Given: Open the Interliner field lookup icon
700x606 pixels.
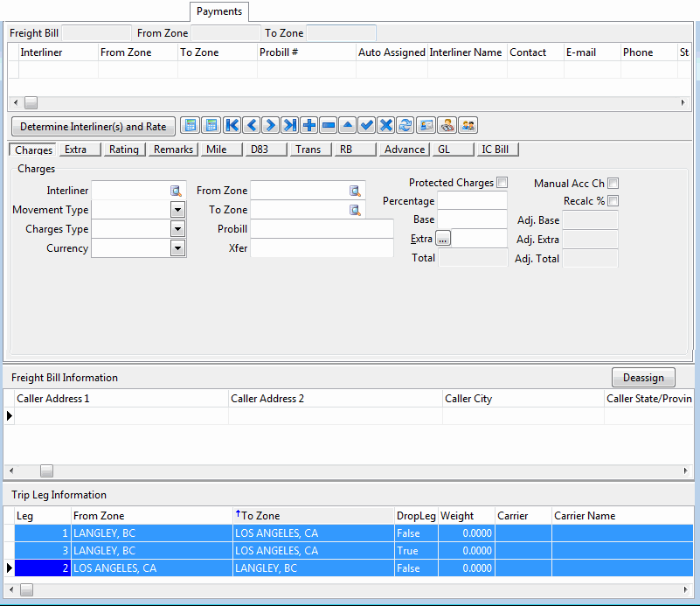Looking at the screenshot, I should tap(176, 191).
